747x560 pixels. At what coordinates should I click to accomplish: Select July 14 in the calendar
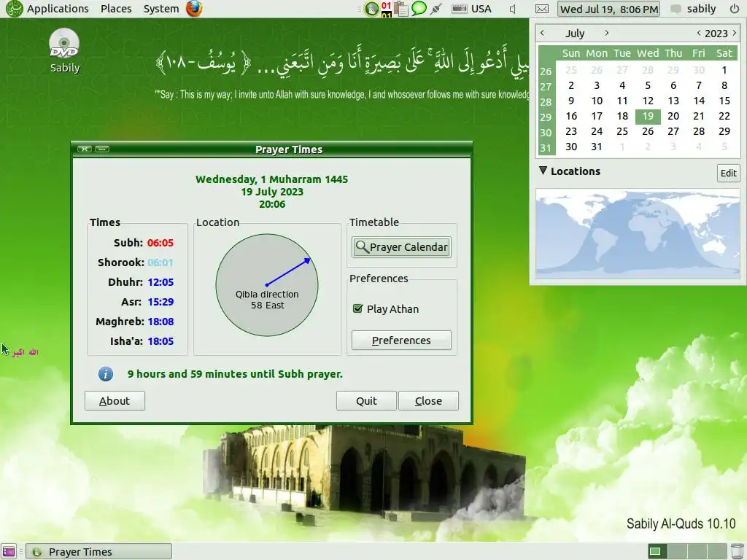(699, 101)
